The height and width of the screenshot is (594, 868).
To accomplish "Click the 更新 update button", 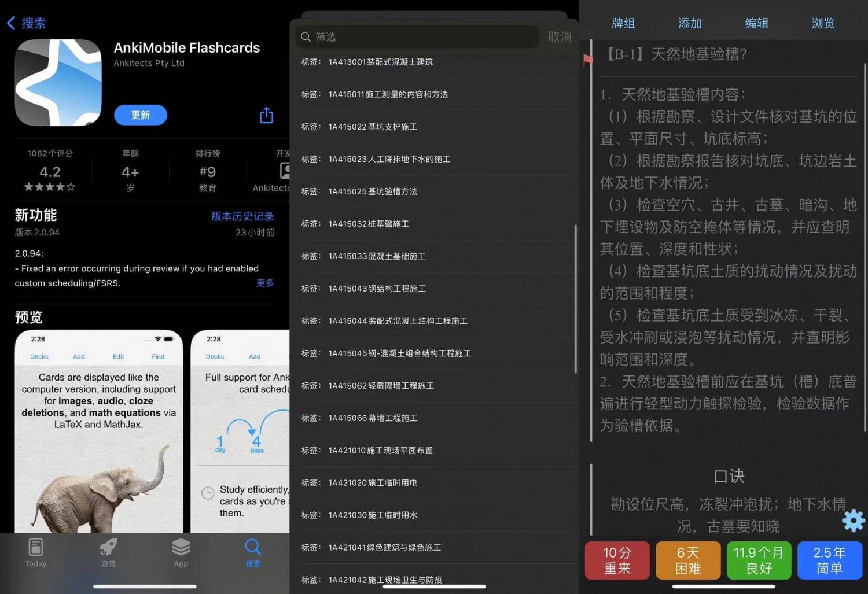I will pyautogui.click(x=141, y=115).
